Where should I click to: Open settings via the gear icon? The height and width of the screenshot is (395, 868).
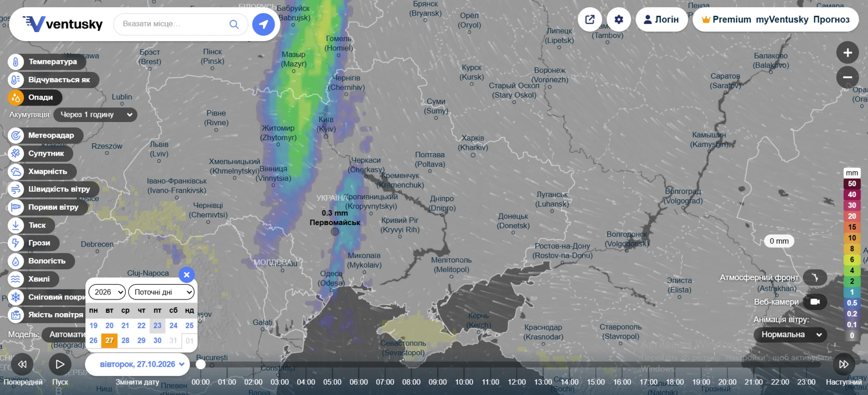point(619,20)
